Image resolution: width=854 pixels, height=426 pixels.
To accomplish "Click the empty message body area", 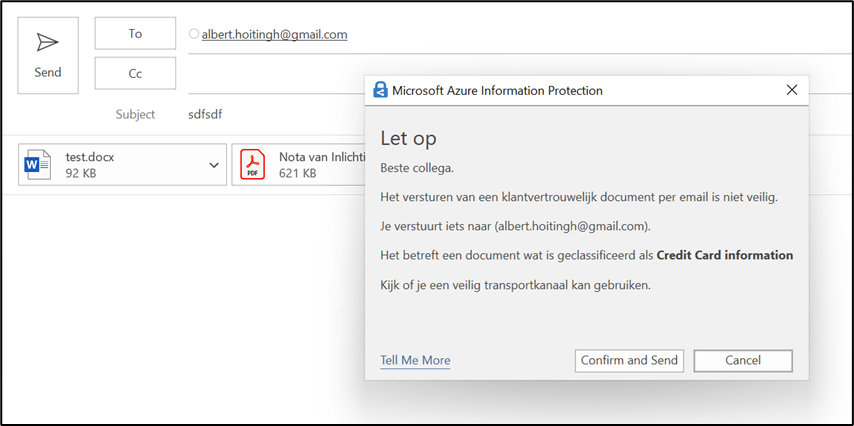I will point(180,300).
